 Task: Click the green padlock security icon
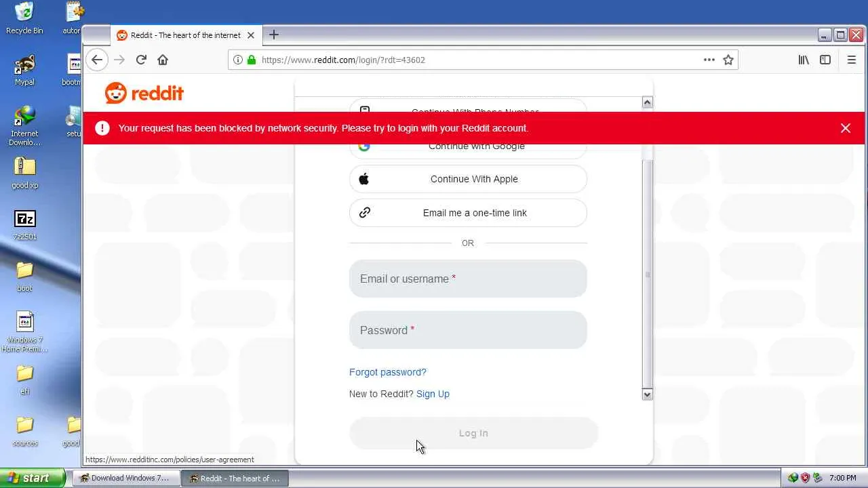(252, 60)
